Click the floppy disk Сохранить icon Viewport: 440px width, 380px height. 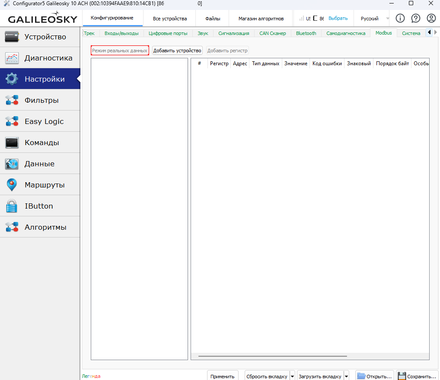[402, 376]
